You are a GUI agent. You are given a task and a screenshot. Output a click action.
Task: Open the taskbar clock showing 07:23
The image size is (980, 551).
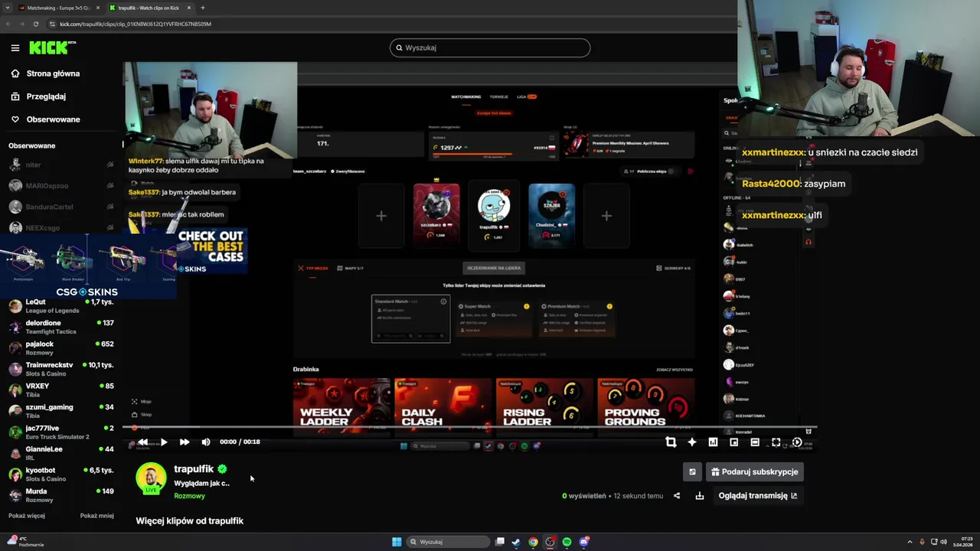962,542
